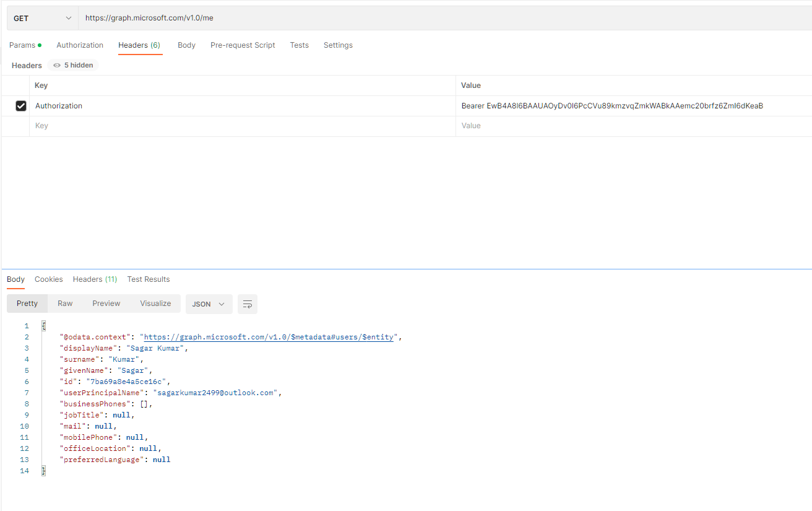Screen dimensions: 812x511
Task: Open the Headers (11) response tab
Action: pos(95,279)
